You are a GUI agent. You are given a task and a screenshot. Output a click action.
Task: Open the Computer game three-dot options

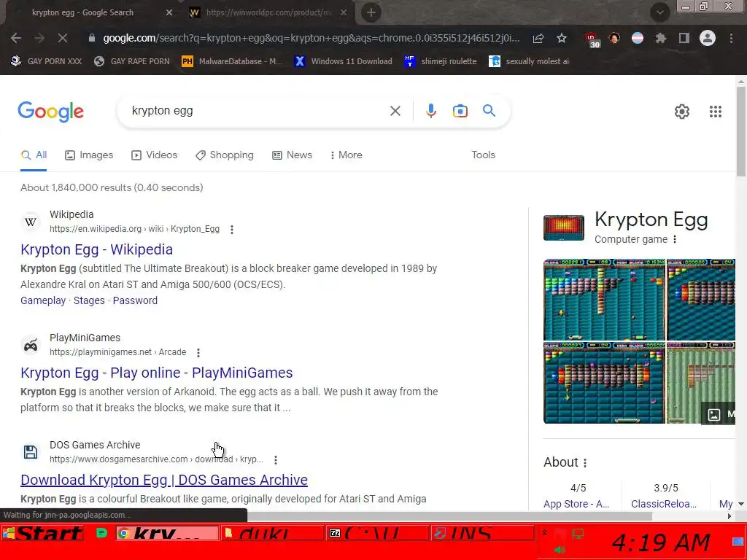(675, 239)
